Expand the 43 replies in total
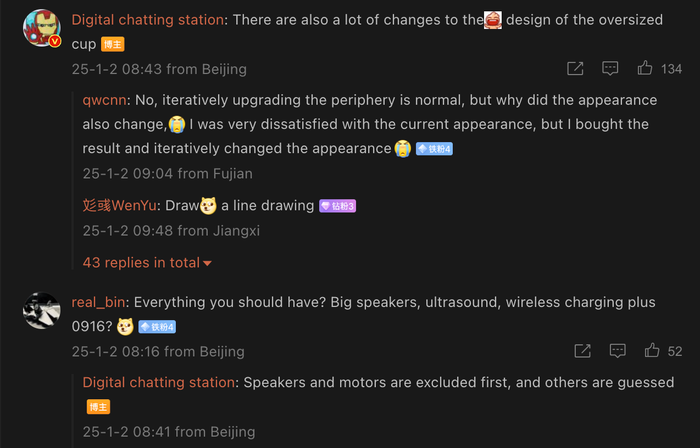The image size is (700, 448). (x=147, y=262)
